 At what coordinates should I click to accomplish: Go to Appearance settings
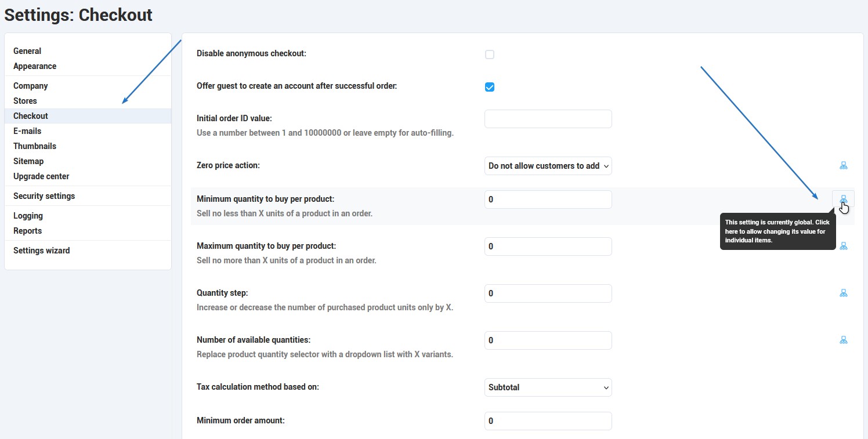point(35,66)
